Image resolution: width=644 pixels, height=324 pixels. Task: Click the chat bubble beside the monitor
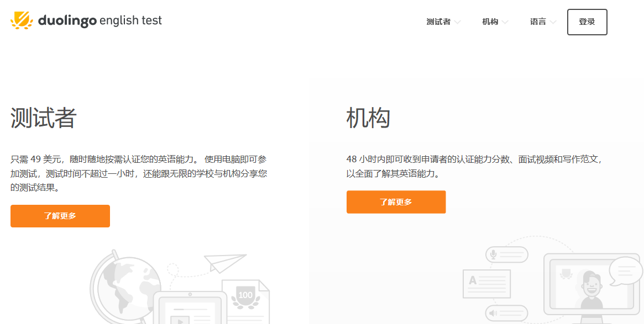[x=625, y=270]
